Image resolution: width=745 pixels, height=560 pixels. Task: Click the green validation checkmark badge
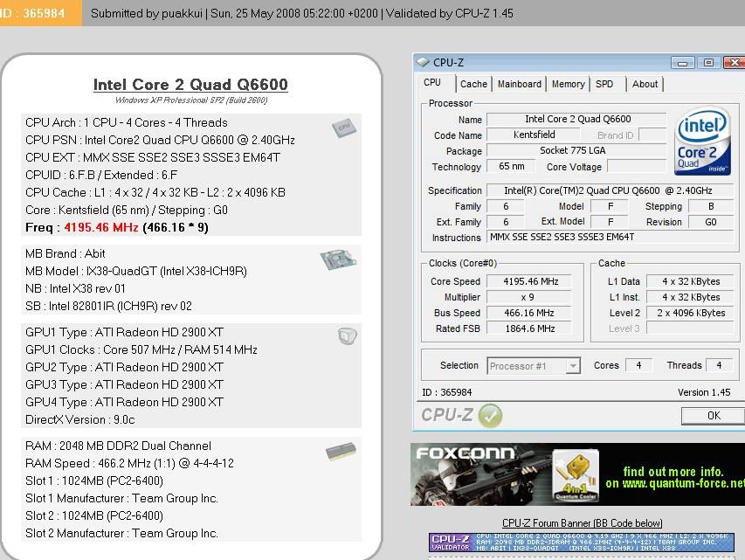pyautogui.click(x=490, y=416)
